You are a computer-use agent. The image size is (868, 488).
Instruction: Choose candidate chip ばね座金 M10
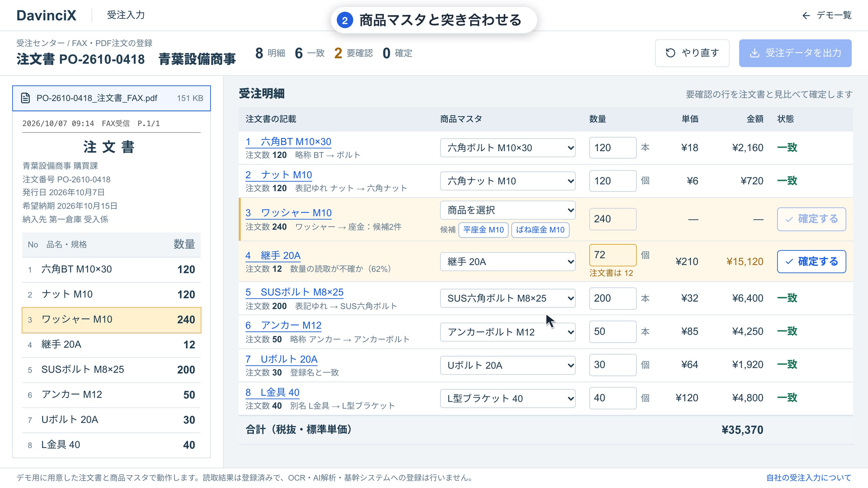click(540, 230)
